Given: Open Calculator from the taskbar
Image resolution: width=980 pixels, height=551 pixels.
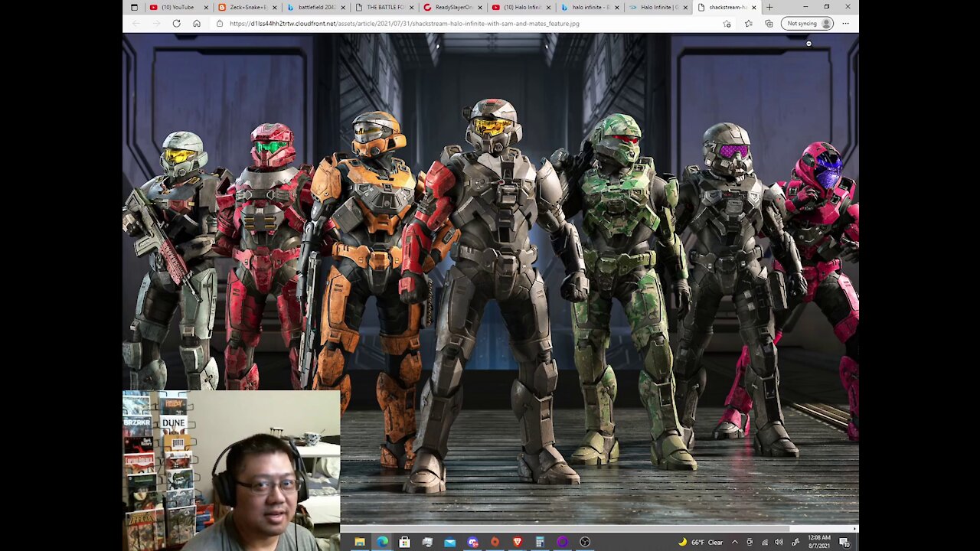Looking at the screenshot, I should [x=540, y=542].
